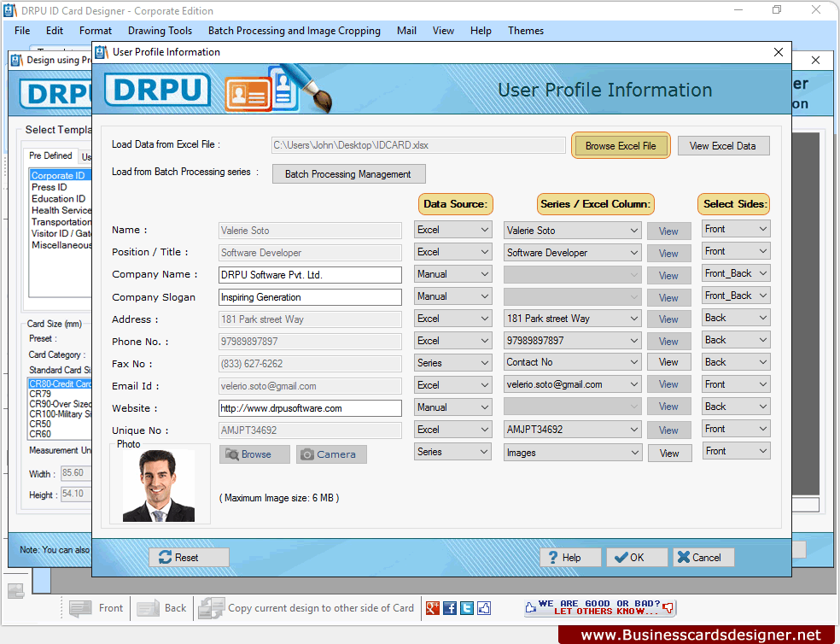Open the Name side selection dropdown

[736, 229]
